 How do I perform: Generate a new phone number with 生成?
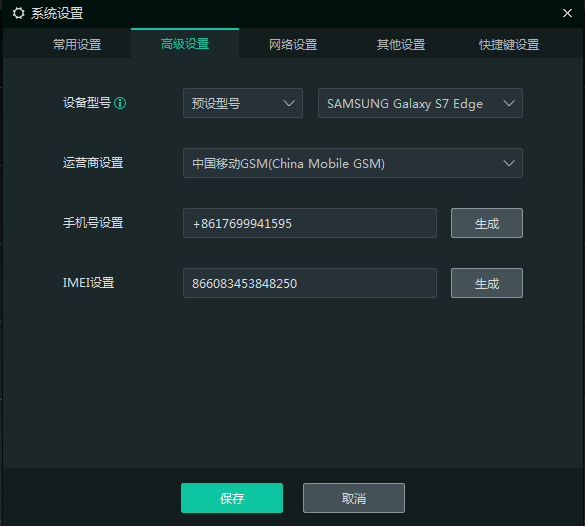[487, 223]
